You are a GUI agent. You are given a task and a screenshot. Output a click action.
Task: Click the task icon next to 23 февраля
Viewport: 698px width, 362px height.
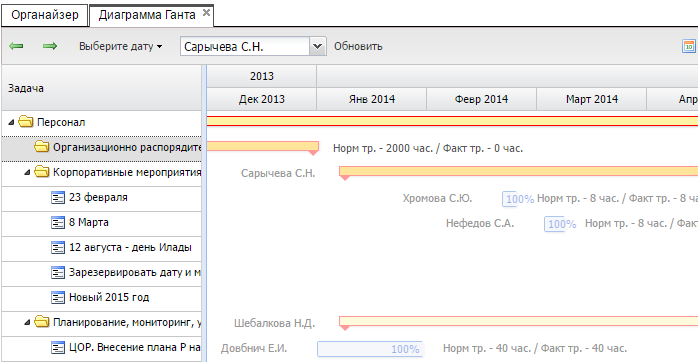[58, 197]
